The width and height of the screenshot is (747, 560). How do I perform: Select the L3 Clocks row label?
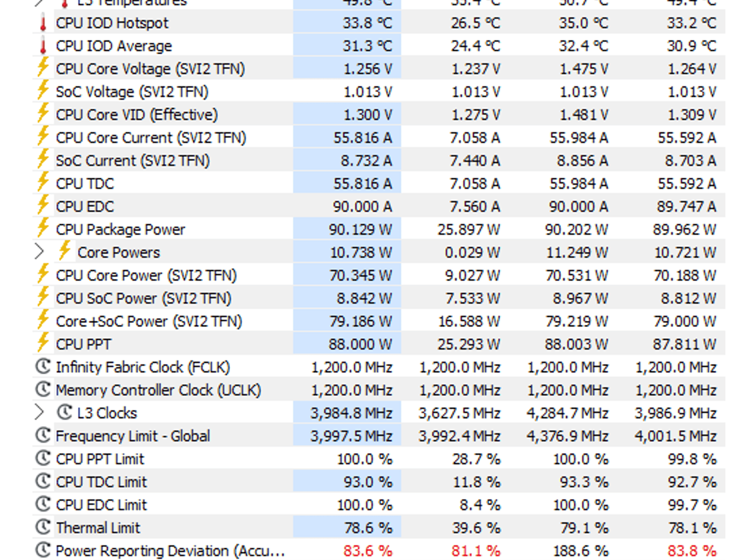(107, 413)
